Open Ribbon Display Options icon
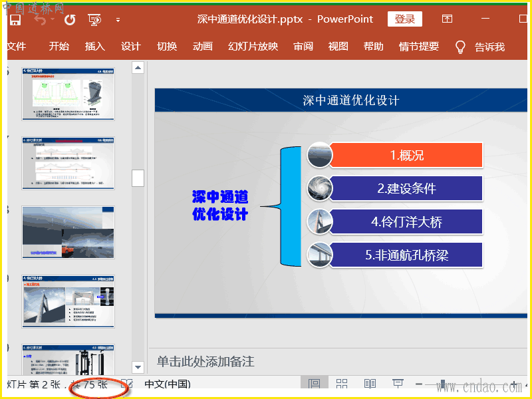 447,19
